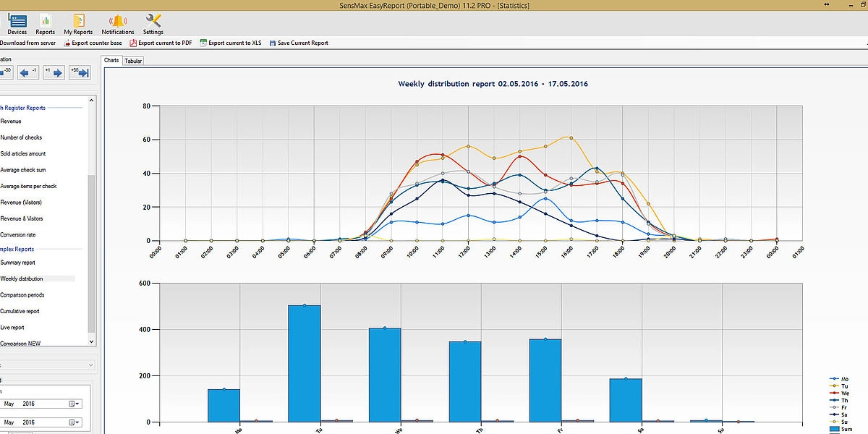Viewport: 868px width, 434px height.
Task: Open the second date picker calendar dropdown
Action: (x=75, y=422)
